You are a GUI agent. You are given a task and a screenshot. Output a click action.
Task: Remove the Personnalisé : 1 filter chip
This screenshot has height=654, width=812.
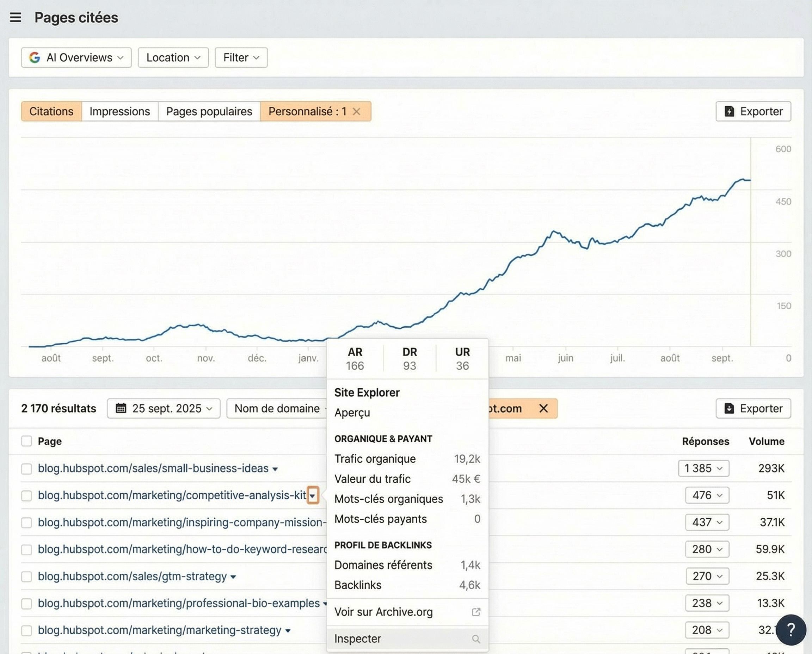[356, 111]
